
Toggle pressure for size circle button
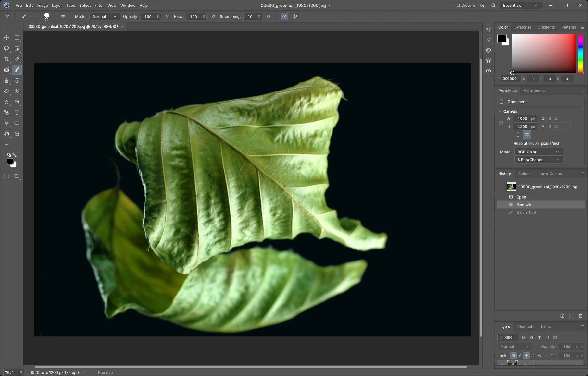(284, 17)
